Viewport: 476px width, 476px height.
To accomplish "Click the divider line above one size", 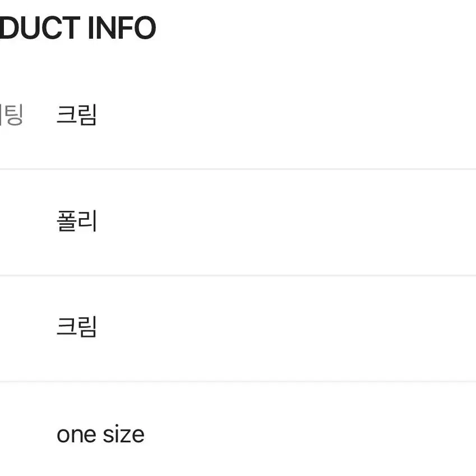I will (238, 381).
